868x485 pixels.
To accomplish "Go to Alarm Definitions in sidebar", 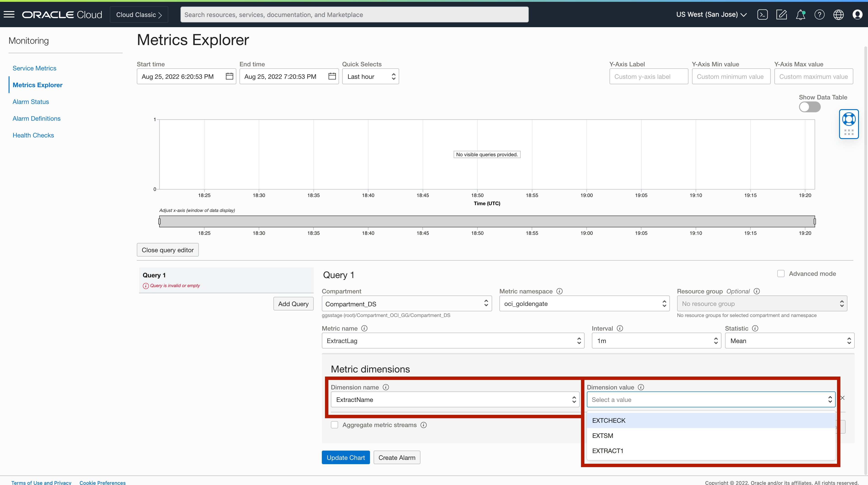I will pyautogui.click(x=36, y=118).
